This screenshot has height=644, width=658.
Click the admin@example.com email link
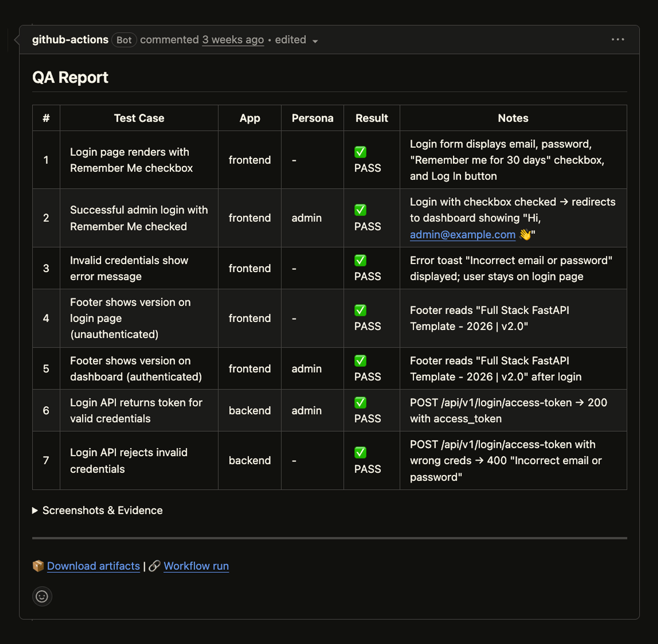click(462, 235)
